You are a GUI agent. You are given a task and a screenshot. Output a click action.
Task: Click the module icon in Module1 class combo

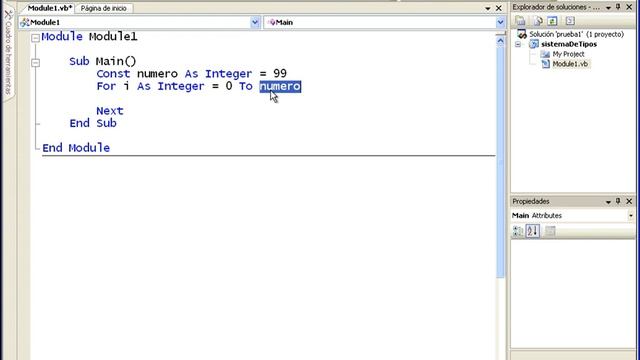pos(25,22)
